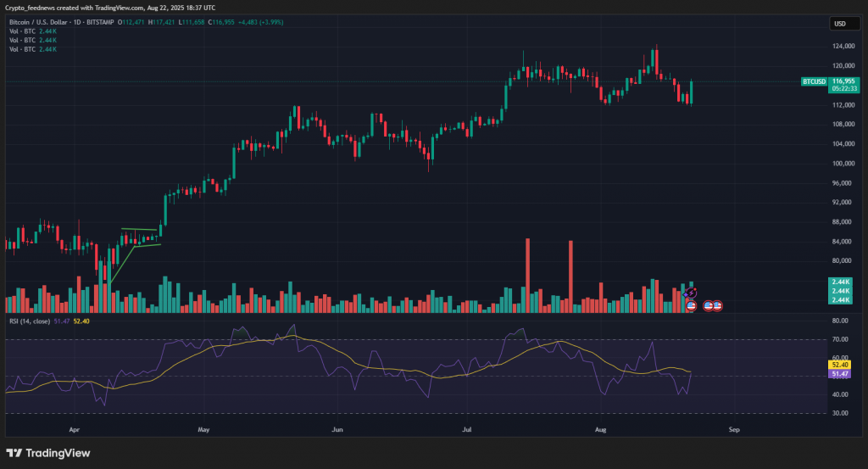Image resolution: width=868 pixels, height=469 pixels.
Task: Click the BTCUSD symbol price label
Action: click(x=814, y=81)
